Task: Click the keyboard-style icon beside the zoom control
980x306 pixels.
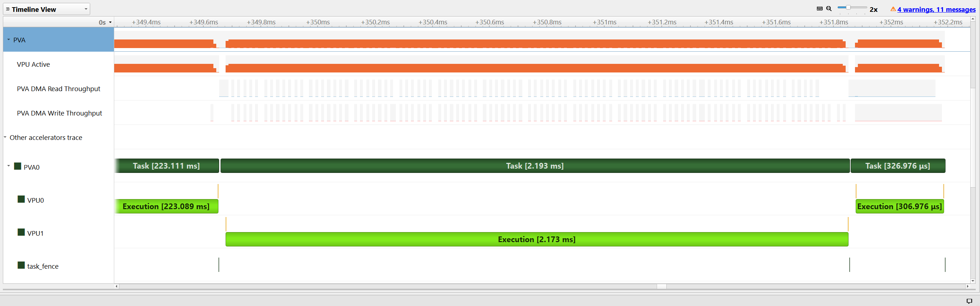Action: (x=819, y=9)
